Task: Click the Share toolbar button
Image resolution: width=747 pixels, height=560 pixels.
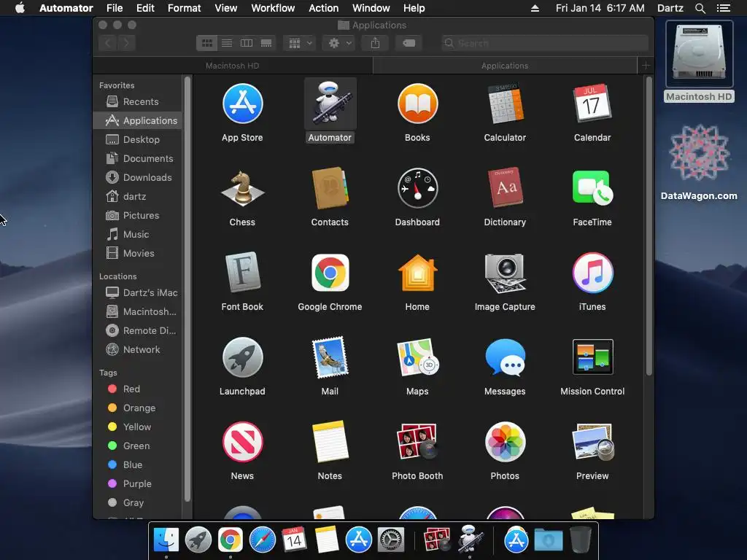Action: (376, 43)
